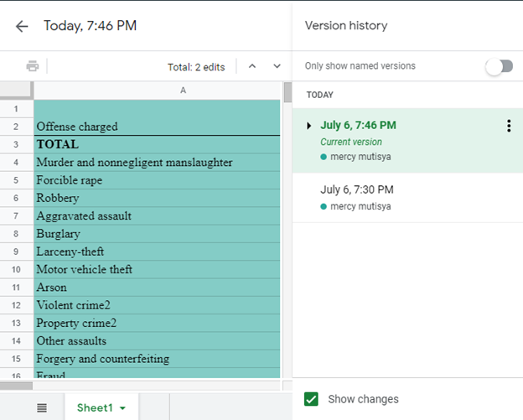Select row 14 header
The width and height of the screenshot is (523, 420).
pyautogui.click(x=16, y=341)
